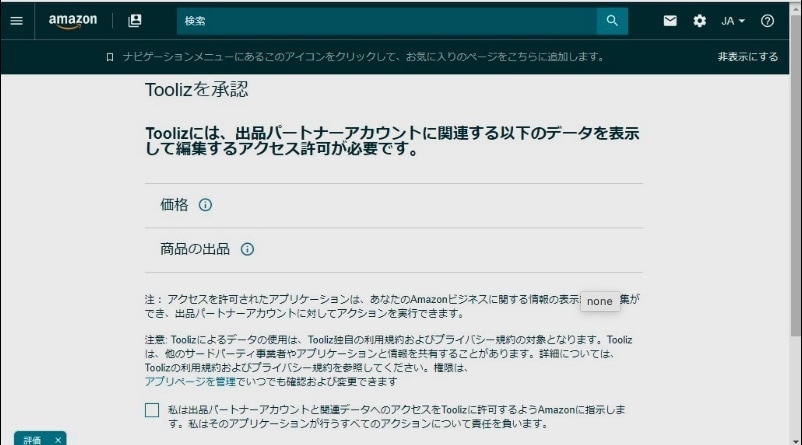Click the bookmark icon in the banner

pos(109,57)
